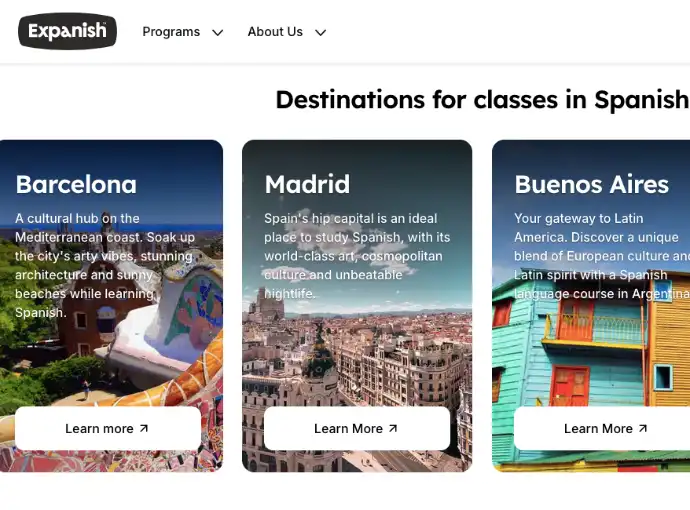Select the Madrid card title
The image size is (690, 510).
pyautogui.click(x=307, y=184)
